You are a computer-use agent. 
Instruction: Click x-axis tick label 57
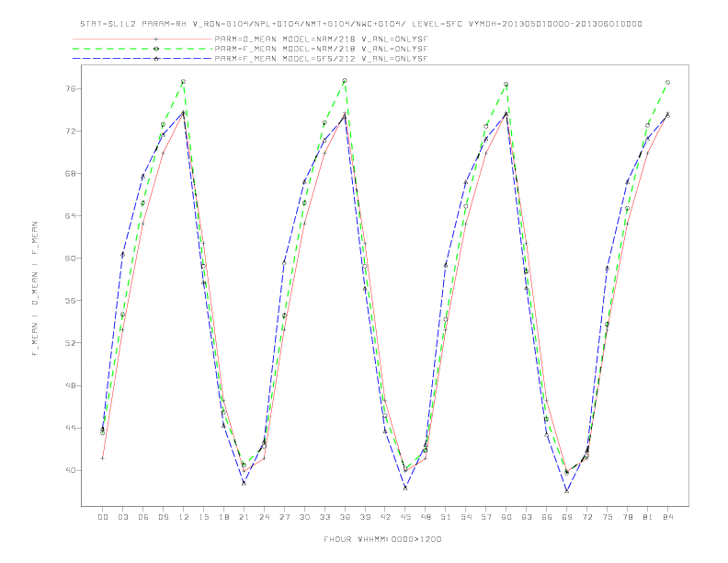click(x=486, y=517)
